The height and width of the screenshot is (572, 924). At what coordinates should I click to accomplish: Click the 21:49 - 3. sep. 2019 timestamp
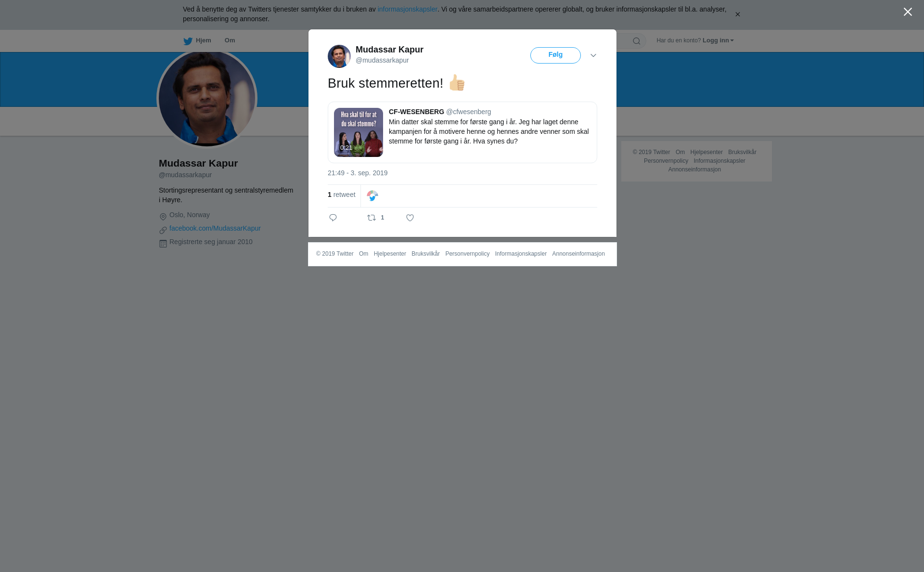pos(358,173)
